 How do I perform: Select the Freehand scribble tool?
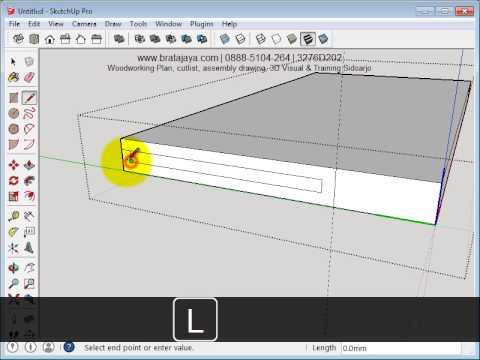[x=29, y=114]
